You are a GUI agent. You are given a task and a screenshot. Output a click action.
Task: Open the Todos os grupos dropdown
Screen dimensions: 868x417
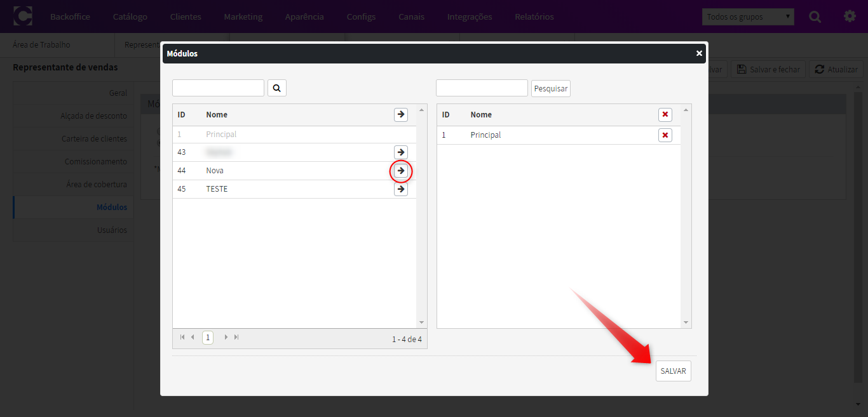point(748,17)
